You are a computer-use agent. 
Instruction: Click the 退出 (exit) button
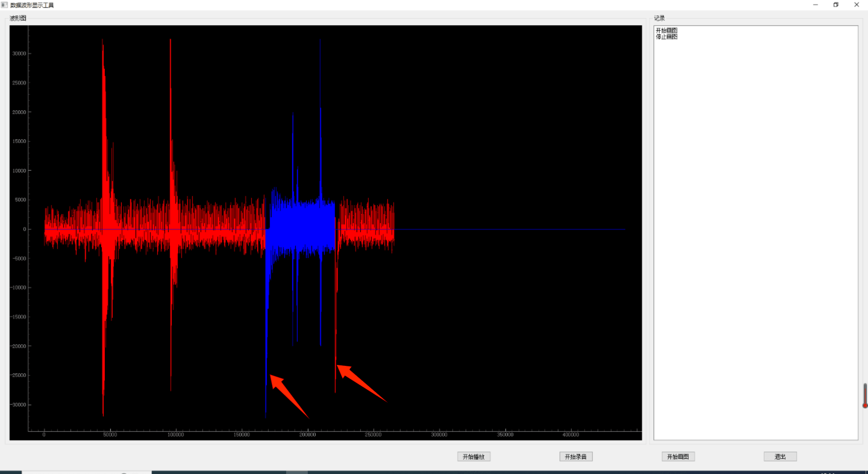click(780, 456)
